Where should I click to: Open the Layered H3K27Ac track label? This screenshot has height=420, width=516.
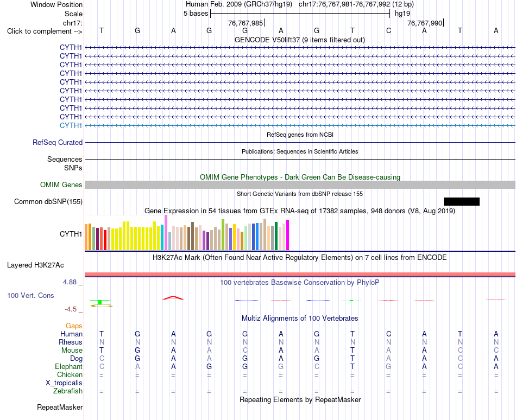point(35,265)
